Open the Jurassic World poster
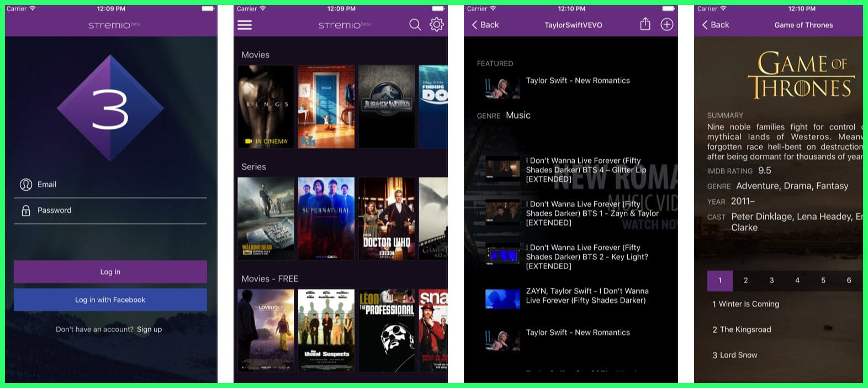Viewport: 868px width, 388px height. pos(387,107)
